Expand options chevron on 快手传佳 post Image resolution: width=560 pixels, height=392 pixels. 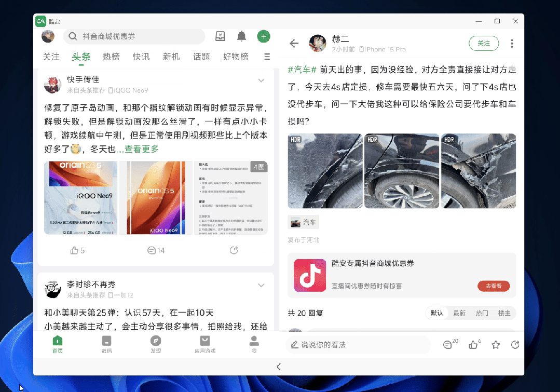[x=261, y=81]
